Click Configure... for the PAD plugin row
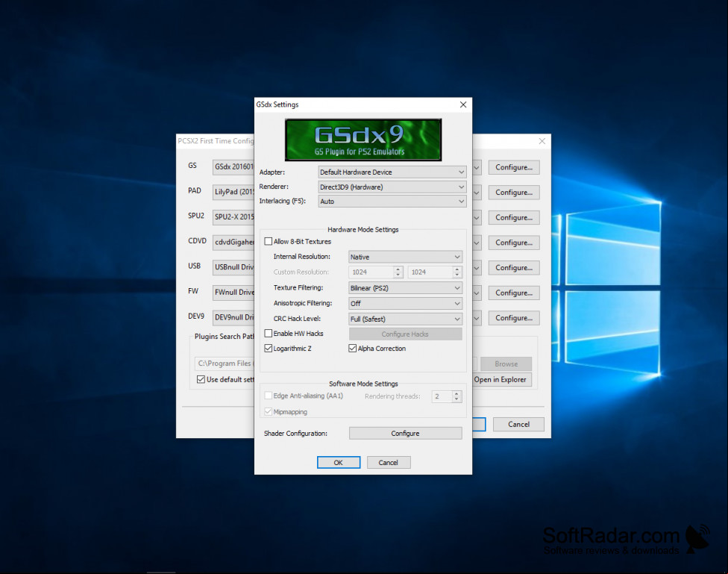This screenshot has height=574, width=728. 514,193
